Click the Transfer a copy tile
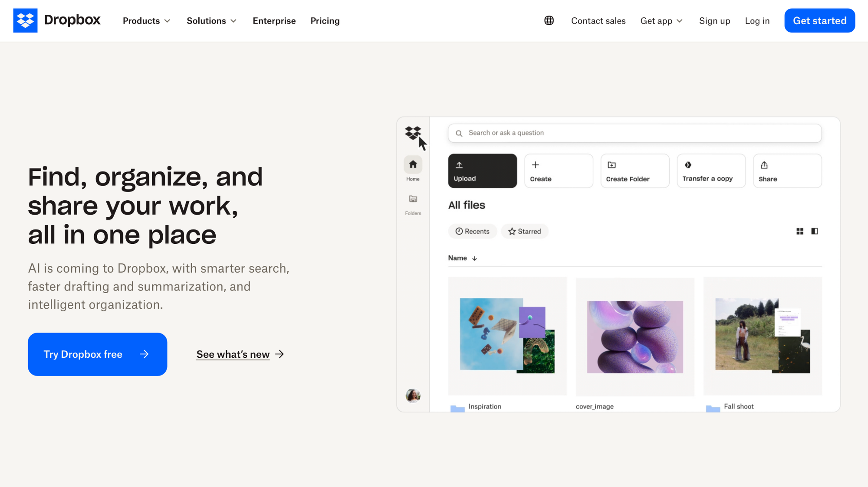Image resolution: width=868 pixels, height=487 pixels. (x=711, y=171)
